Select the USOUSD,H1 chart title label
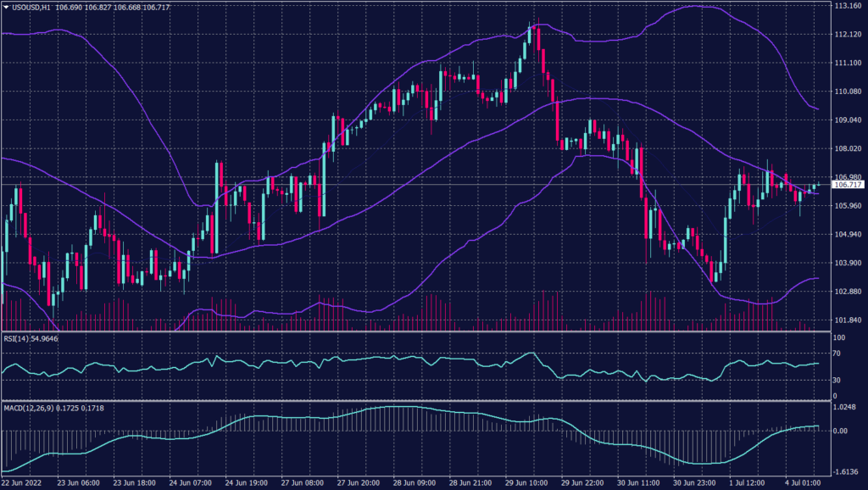 [x=25, y=7]
